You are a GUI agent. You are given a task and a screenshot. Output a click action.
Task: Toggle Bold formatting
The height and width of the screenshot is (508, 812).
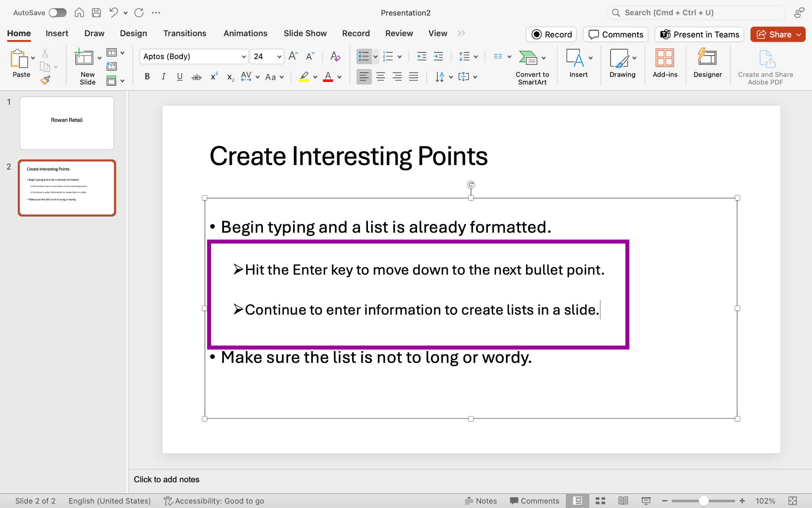(147, 77)
